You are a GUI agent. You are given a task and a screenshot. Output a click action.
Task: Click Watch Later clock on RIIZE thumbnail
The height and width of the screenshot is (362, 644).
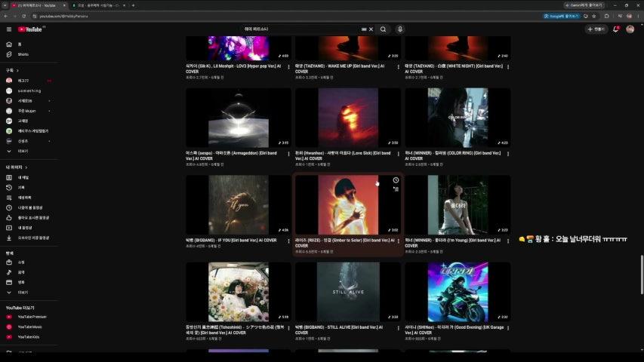[396, 180]
